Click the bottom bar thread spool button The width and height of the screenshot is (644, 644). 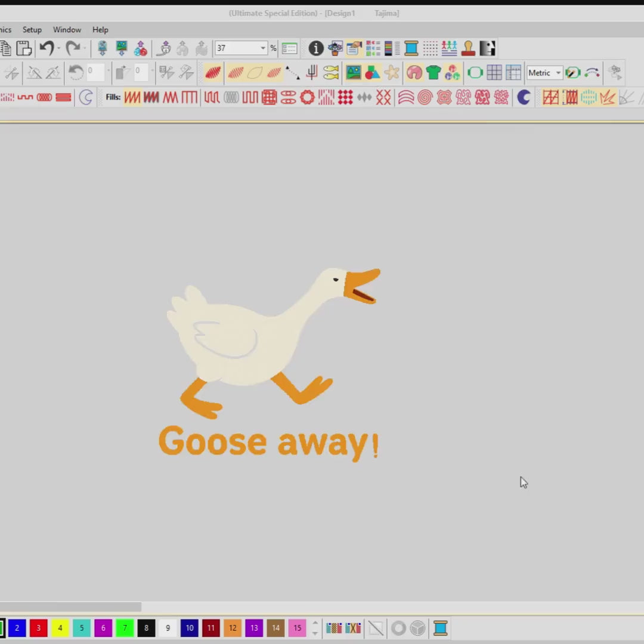[441, 628]
